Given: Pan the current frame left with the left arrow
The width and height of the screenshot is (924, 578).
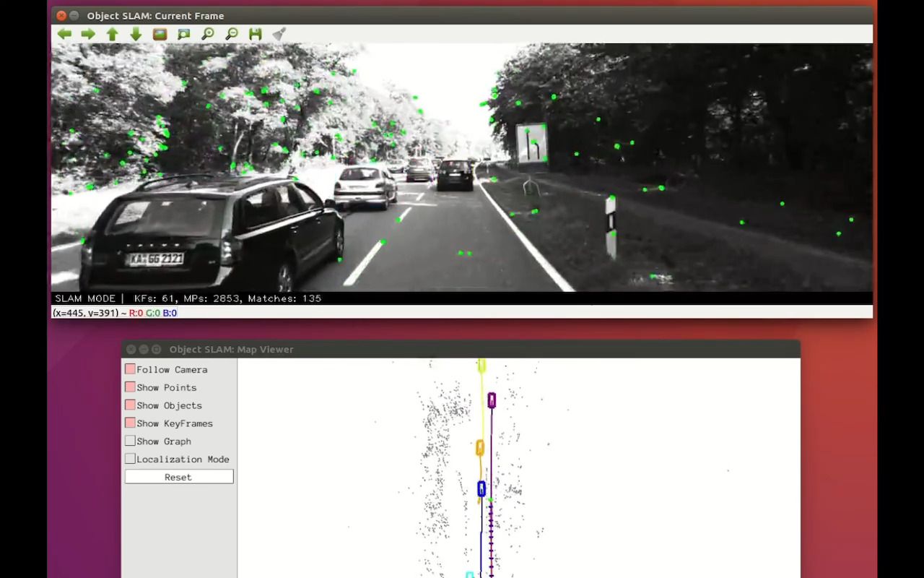Looking at the screenshot, I should (64, 34).
